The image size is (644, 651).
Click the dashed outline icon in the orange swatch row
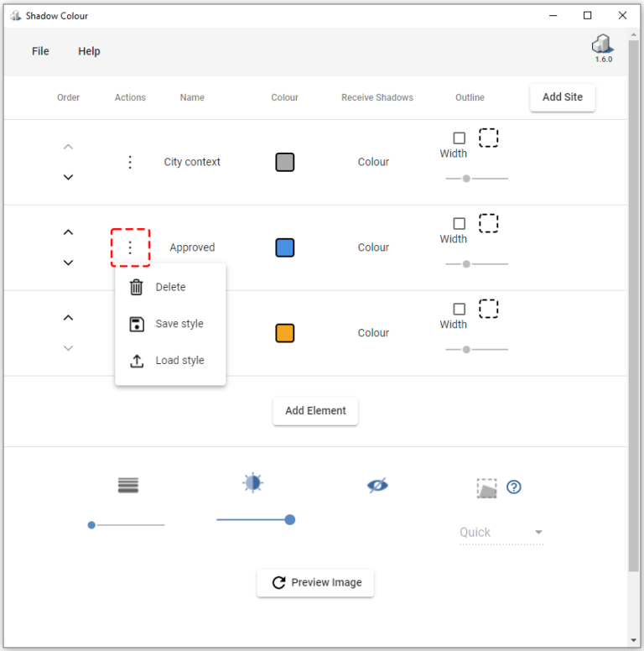[x=488, y=309]
